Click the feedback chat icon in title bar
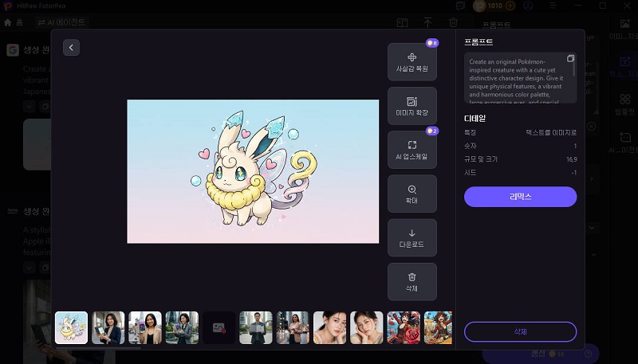Screen dimensions: 638x364 coord(460,6)
